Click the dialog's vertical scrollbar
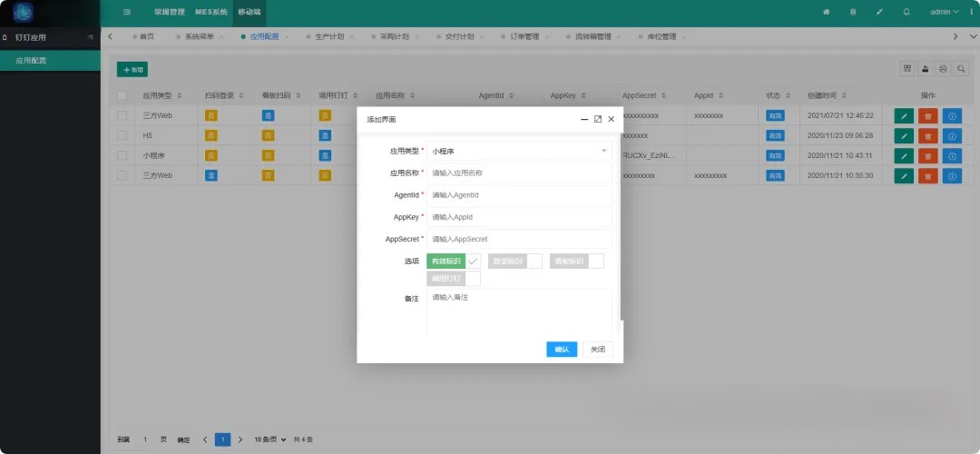Viewport: 980px width, 454px height. click(622, 226)
